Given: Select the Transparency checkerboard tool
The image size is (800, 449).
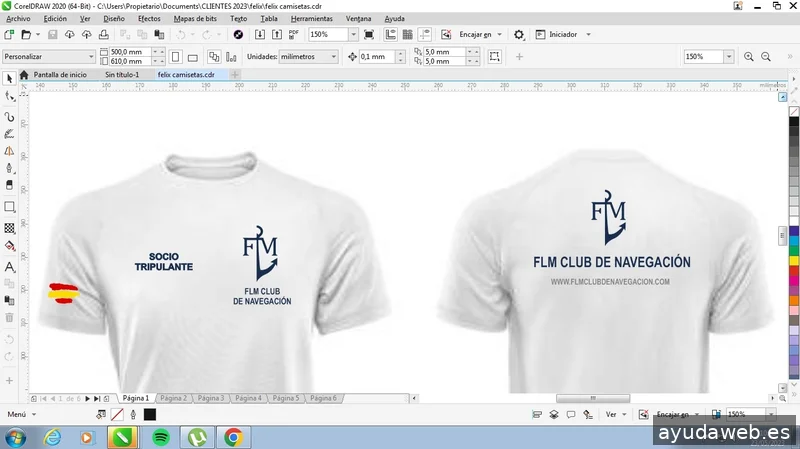Looking at the screenshot, I should pyautogui.click(x=9, y=228).
